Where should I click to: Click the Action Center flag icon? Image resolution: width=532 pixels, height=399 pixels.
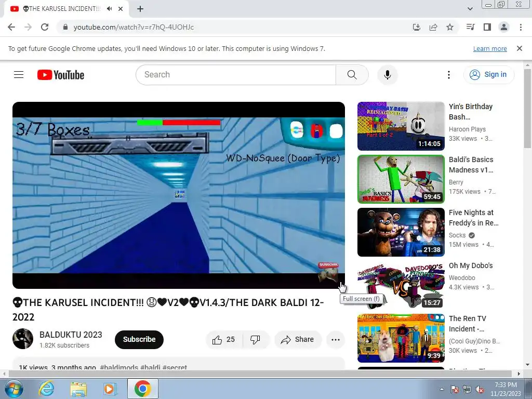point(455,389)
